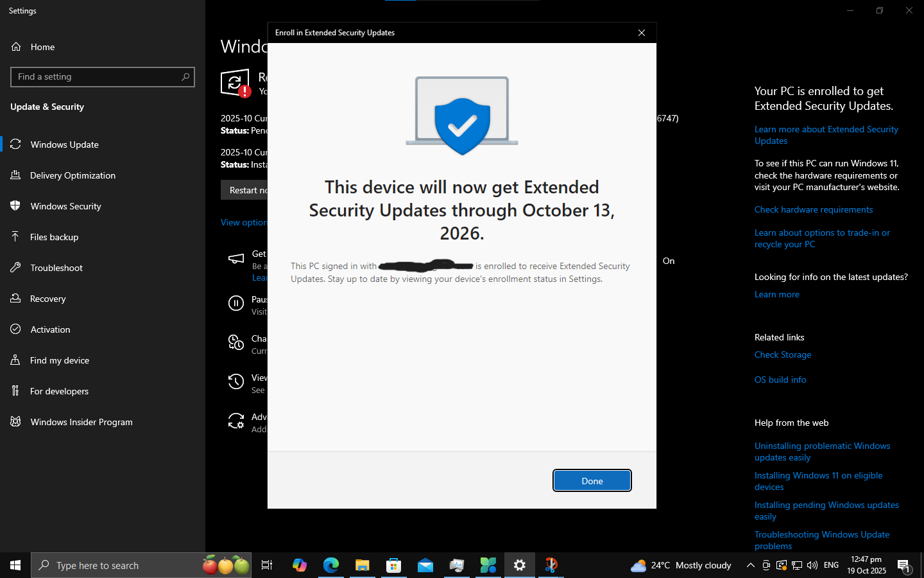924x578 pixels.
Task: Open File Explorer from the taskbar
Action: tap(362, 565)
